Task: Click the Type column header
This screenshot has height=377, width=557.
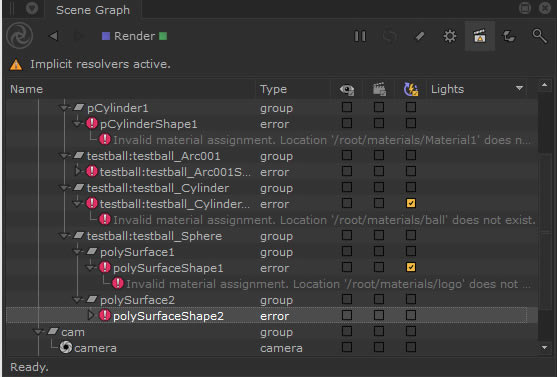Action: [273, 89]
